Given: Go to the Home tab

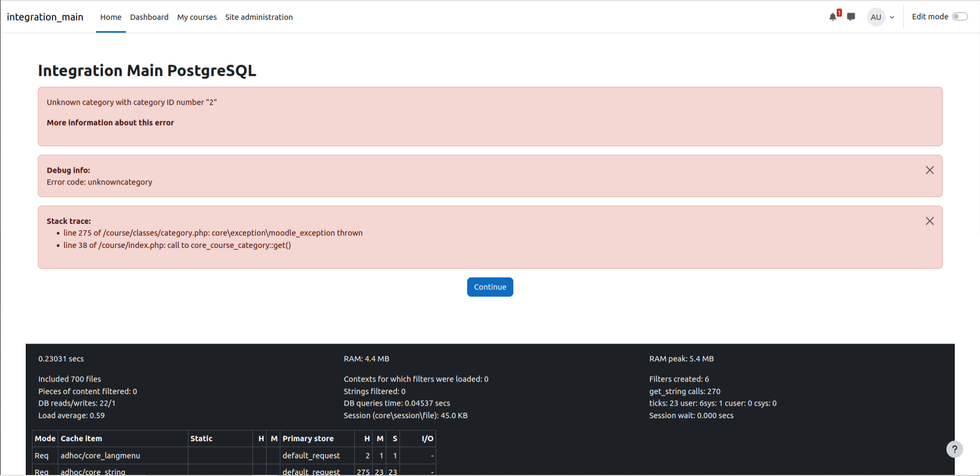Looking at the screenshot, I should (x=111, y=17).
